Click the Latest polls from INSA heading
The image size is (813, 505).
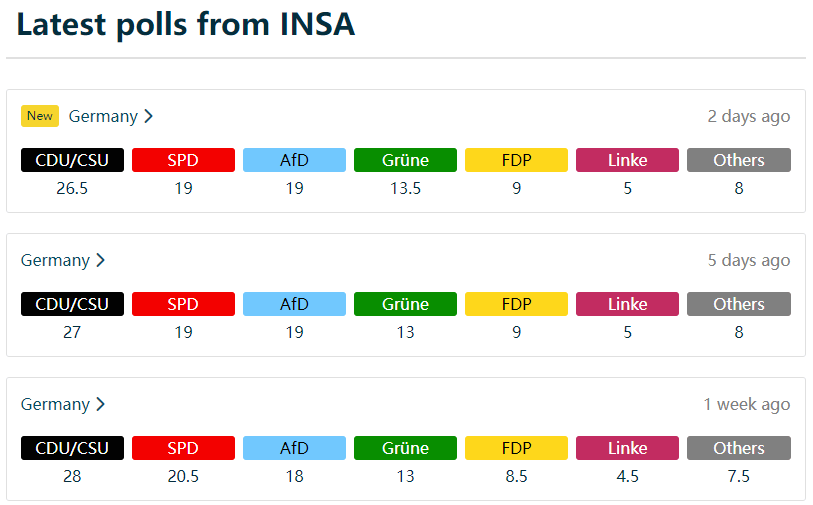pos(186,25)
